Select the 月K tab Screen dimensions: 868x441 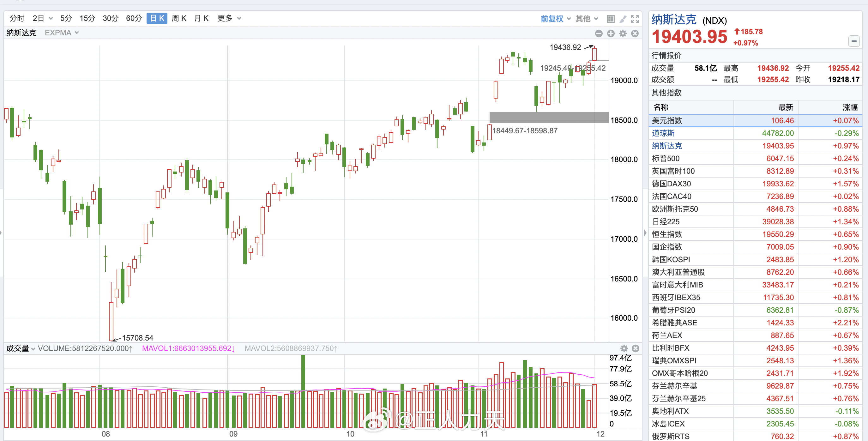tap(202, 18)
